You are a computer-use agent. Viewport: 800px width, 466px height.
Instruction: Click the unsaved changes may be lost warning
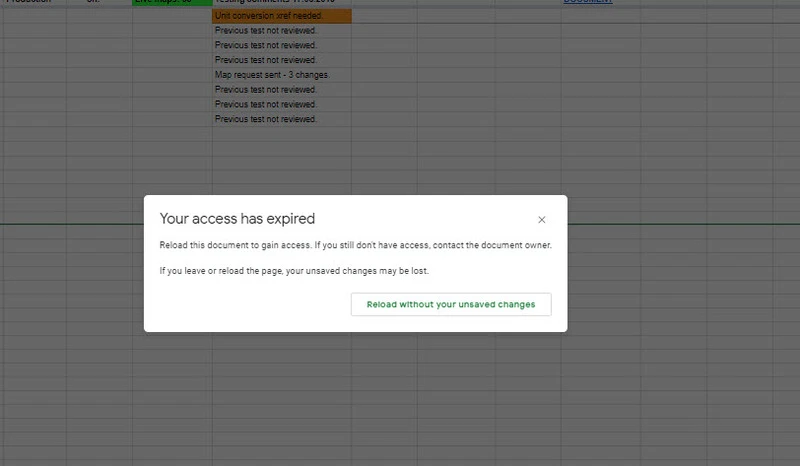pos(297,270)
